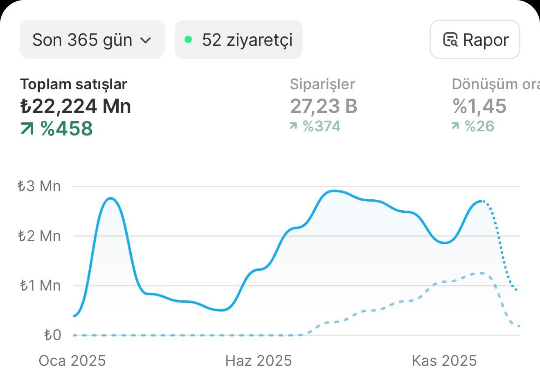540x392 pixels.
Task: Click the up arrow beside %26
Action: (455, 126)
